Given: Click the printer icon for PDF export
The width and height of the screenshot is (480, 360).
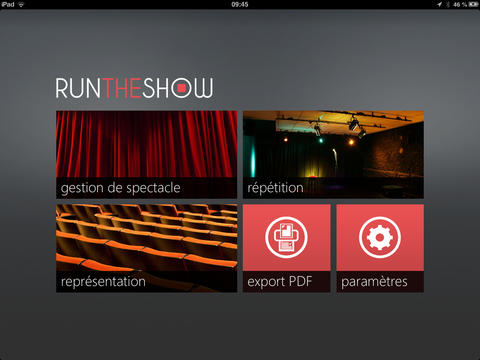Looking at the screenshot, I should coord(286,237).
